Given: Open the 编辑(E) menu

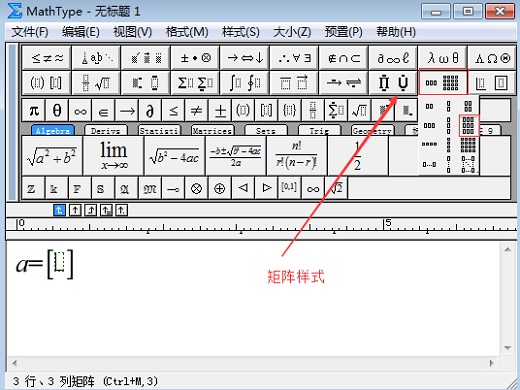Looking at the screenshot, I should [80, 32].
